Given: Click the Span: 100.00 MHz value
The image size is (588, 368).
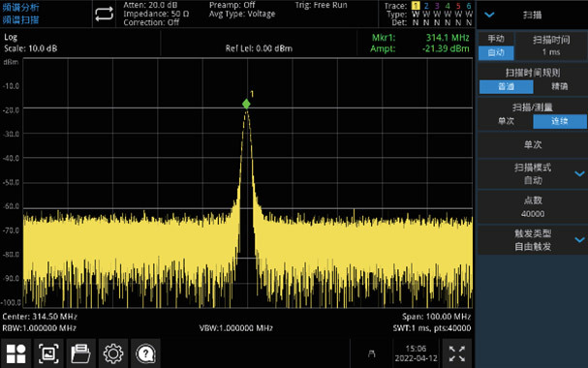Looking at the screenshot, I should click(437, 317).
